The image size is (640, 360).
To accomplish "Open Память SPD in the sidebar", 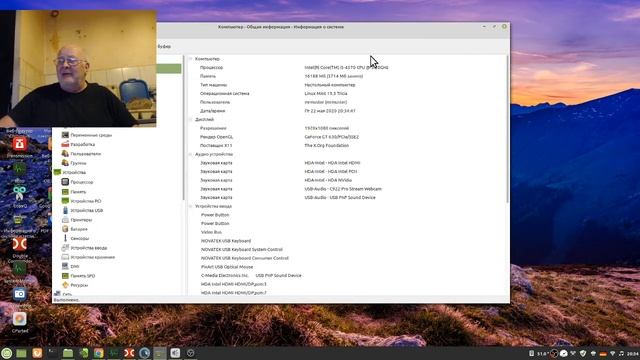I will click(x=82, y=276).
